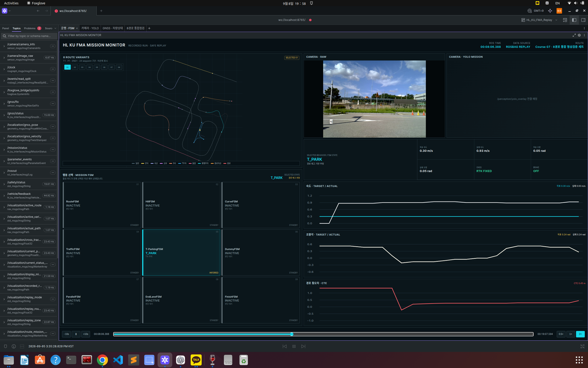Open Visual Studio Code from the dock
This screenshot has height=368, width=588.
point(118,360)
